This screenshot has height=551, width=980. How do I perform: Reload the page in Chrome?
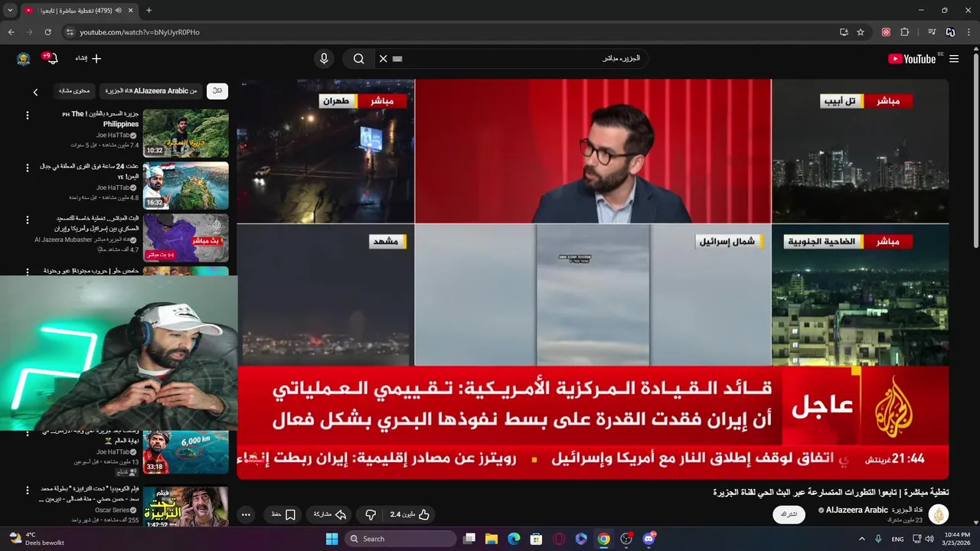coord(47,32)
